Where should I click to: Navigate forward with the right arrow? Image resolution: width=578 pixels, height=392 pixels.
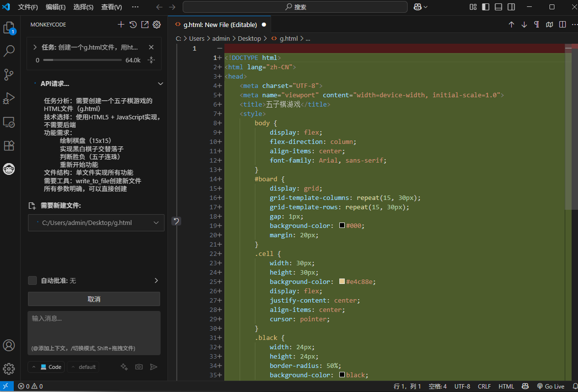[x=172, y=7]
